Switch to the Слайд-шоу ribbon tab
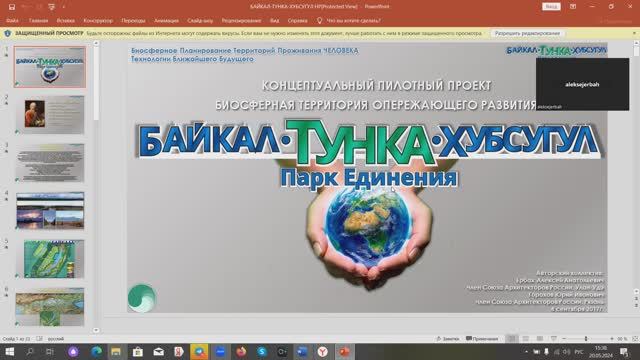Viewport: 640px width, 360px height. point(200,20)
